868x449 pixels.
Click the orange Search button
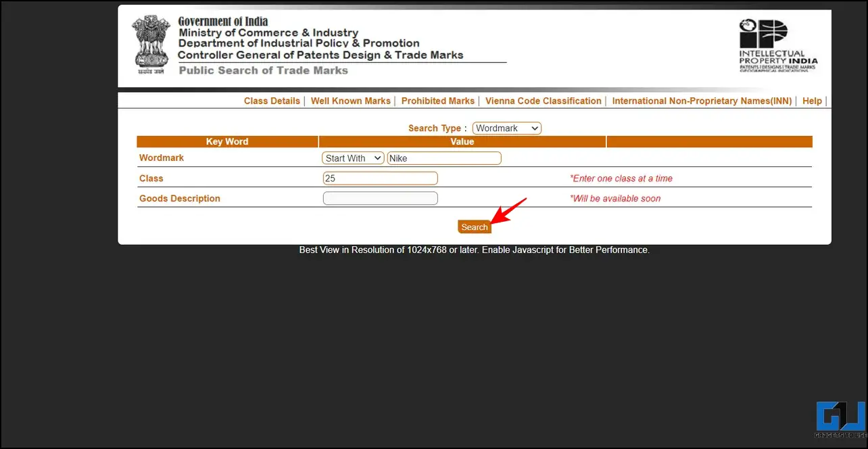[474, 227]
